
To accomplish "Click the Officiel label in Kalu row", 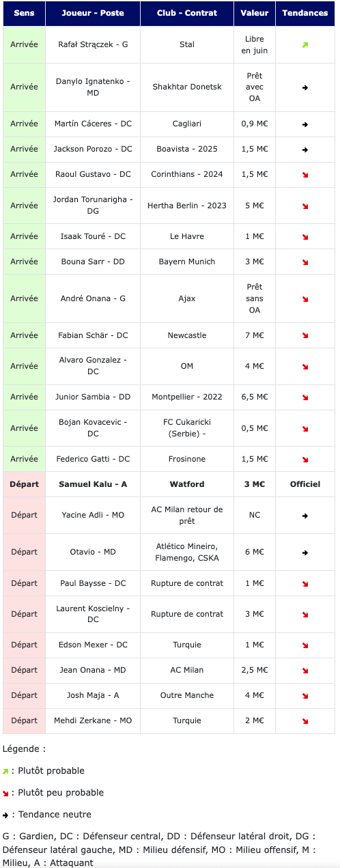I will click(x=305, y=484).
